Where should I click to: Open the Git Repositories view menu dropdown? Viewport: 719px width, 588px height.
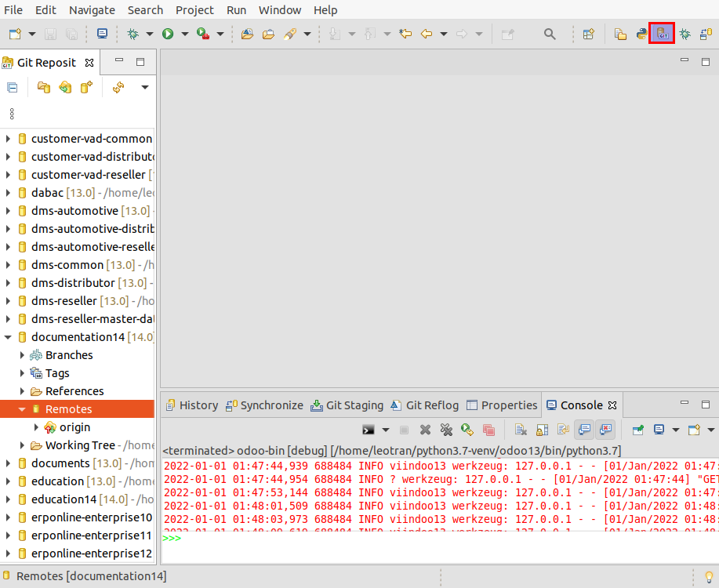[144, 87]
